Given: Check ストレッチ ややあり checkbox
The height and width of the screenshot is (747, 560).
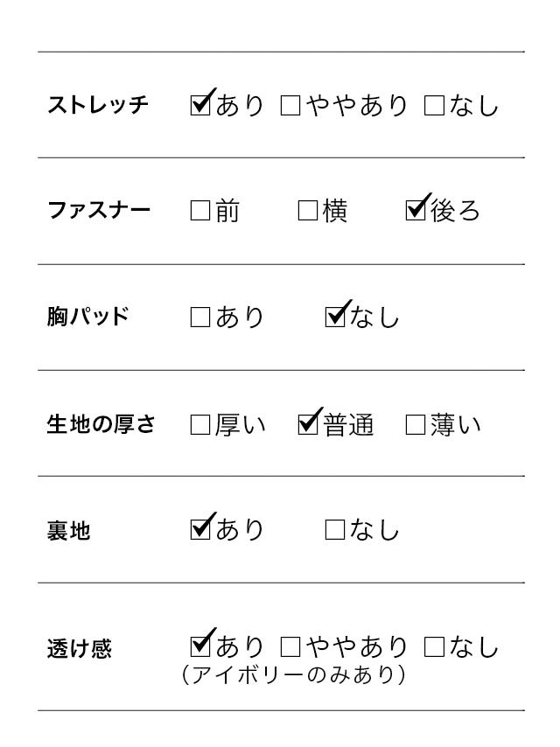Looking at the screenshot, I should pyautogui.click(x=290, y=107).
